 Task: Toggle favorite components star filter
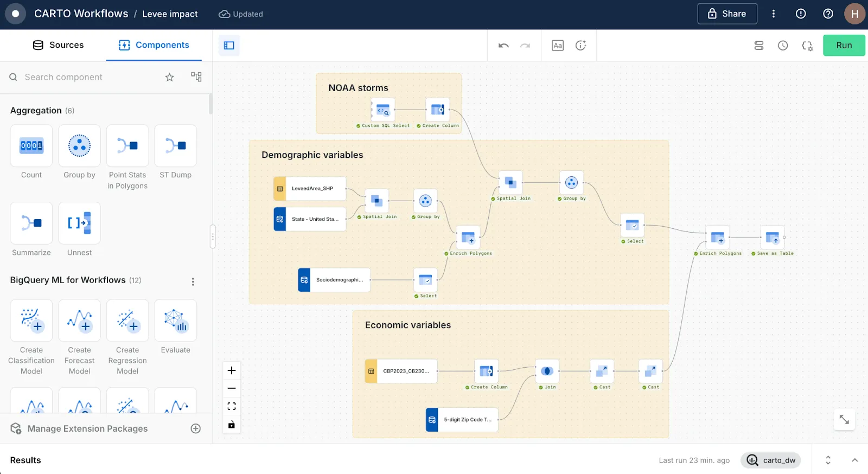click(x=170, y=77)
